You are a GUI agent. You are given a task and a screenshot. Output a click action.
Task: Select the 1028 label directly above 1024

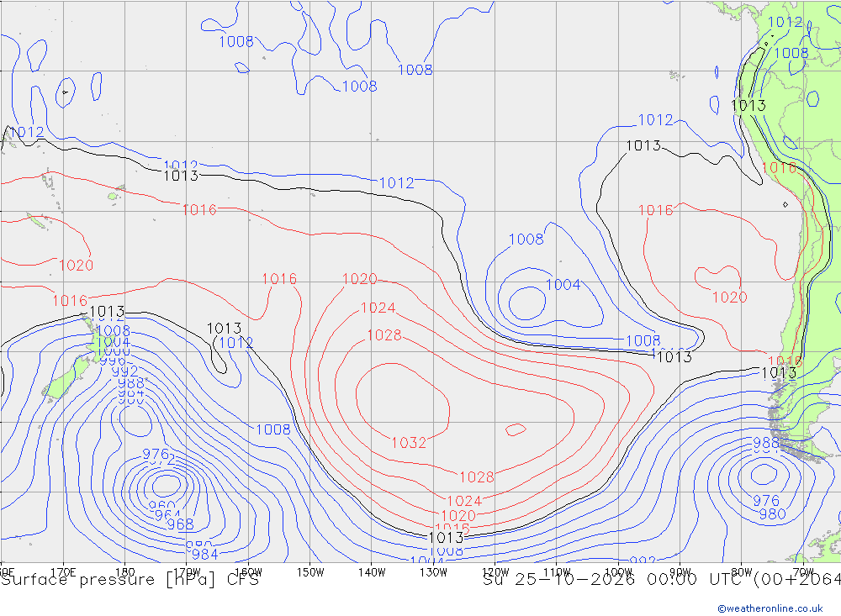(476, 476)
